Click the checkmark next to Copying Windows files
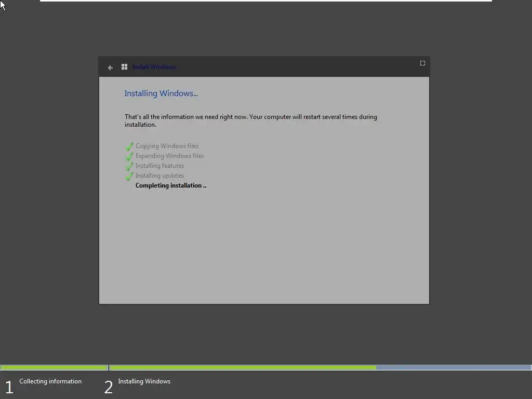Screen dimensions: 532x399 point(129,147)
